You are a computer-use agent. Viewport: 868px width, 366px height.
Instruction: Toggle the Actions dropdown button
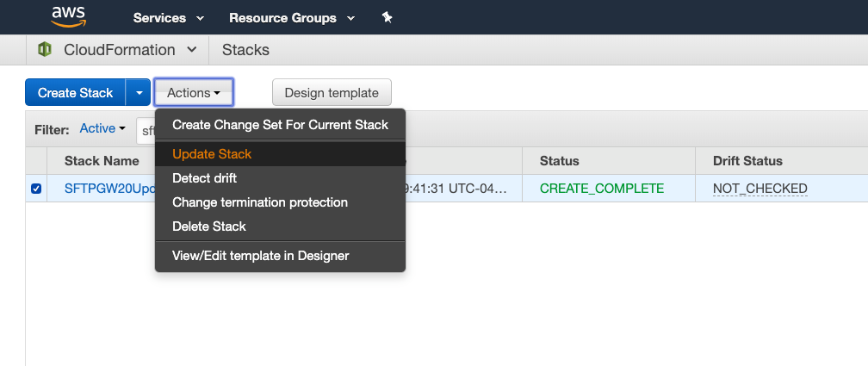pos(194,93)
